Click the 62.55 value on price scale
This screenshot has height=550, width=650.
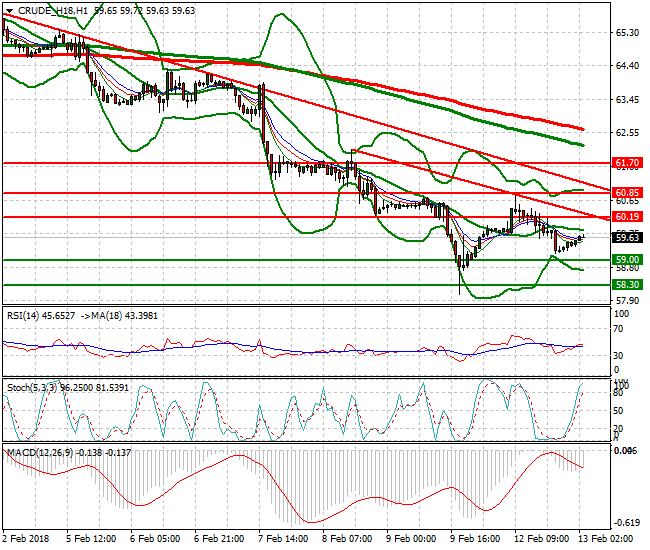(626, 133)
